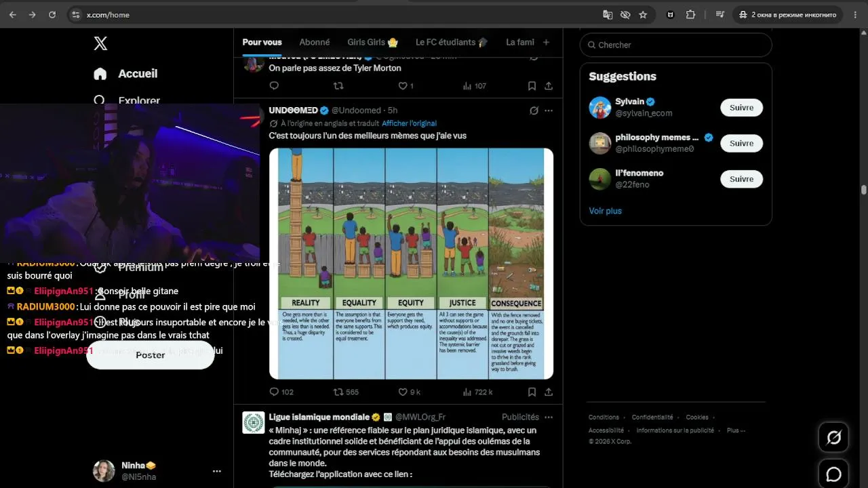Follow Sylvain with the Suivre button
This screenshot has height=488, width=868.
coord(741,108)
